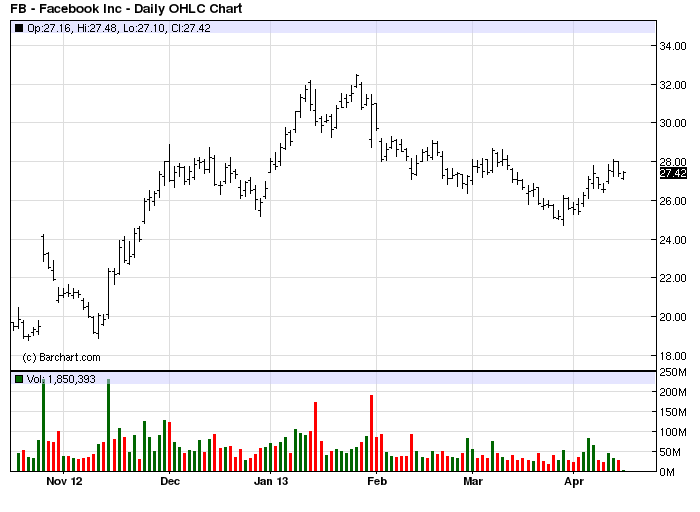
Task: Click the 150M volume axis label
Action: [673, 412]
